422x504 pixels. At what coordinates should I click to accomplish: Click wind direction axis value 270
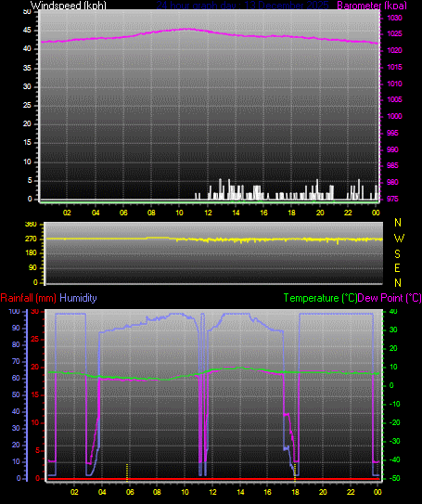31,239
